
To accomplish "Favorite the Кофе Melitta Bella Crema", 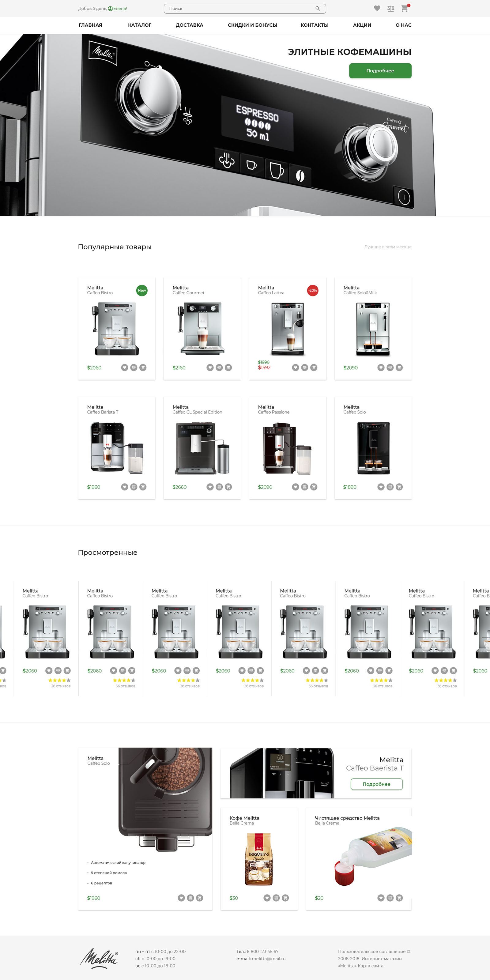I will [x=267, y=898].
